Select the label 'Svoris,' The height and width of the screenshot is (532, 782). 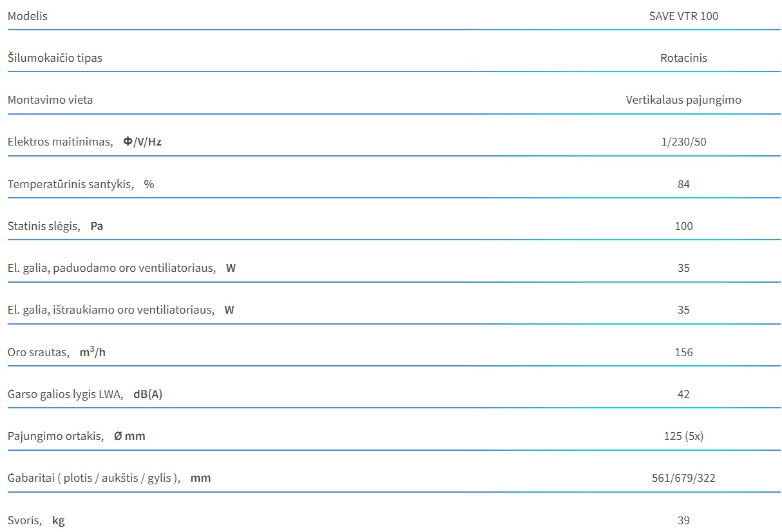[25, 520]
